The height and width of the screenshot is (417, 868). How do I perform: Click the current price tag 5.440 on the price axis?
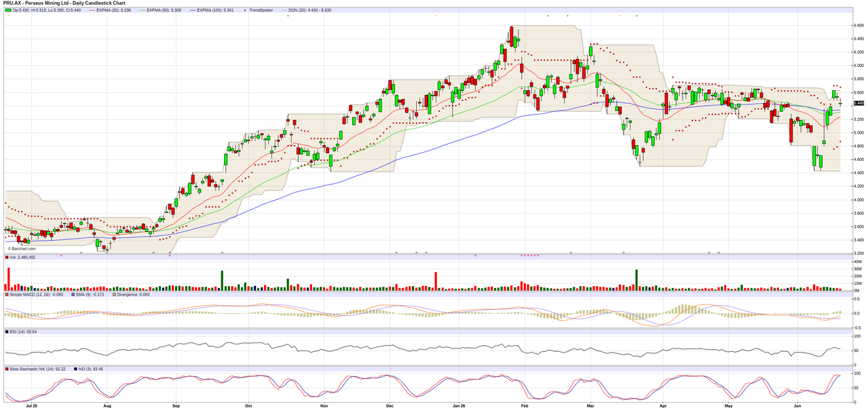pyautogui.click(x=858, y=103)
